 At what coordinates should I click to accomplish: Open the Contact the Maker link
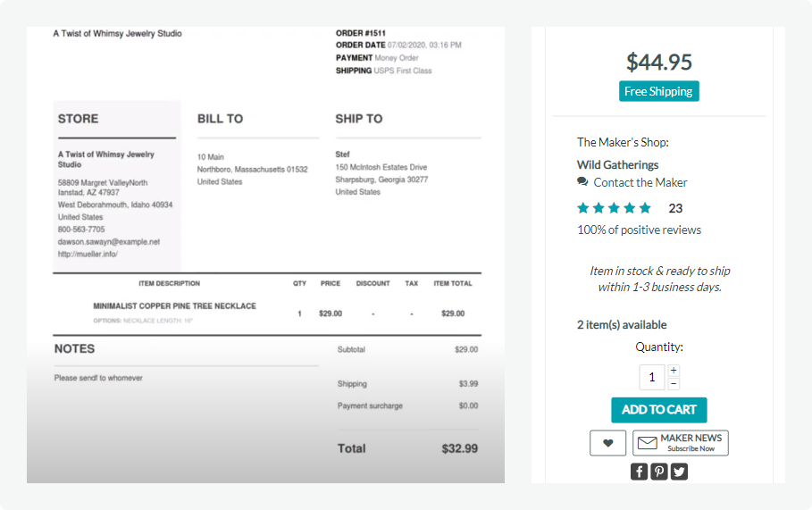640,182
